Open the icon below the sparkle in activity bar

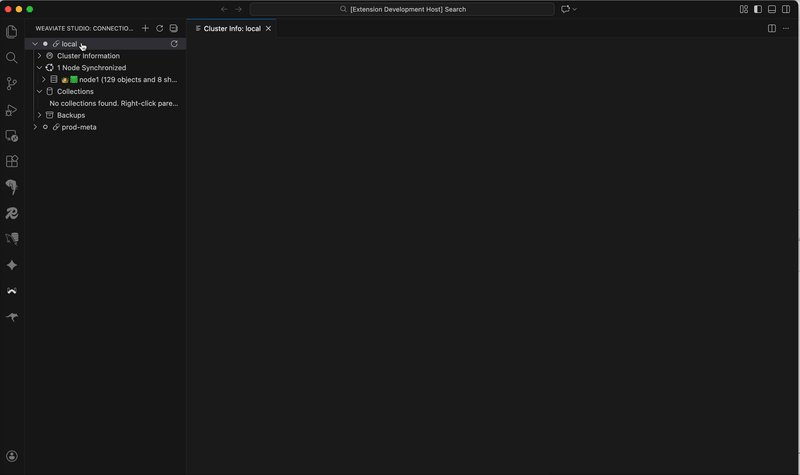[x=12, y=291]
